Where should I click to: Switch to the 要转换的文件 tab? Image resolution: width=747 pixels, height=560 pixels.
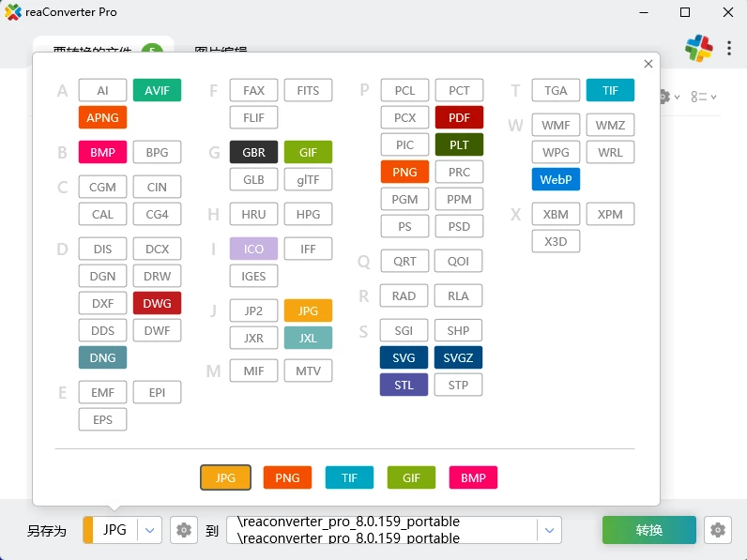pyautogui.click(x=92, y=52)
